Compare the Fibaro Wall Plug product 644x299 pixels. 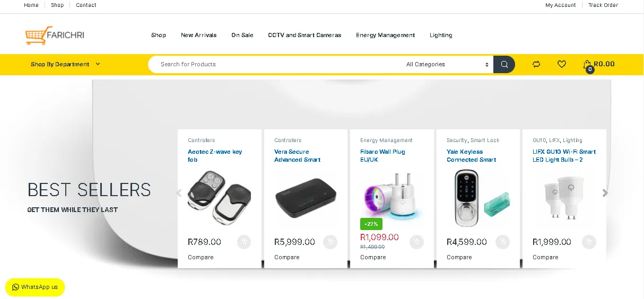tap(373, 257)
